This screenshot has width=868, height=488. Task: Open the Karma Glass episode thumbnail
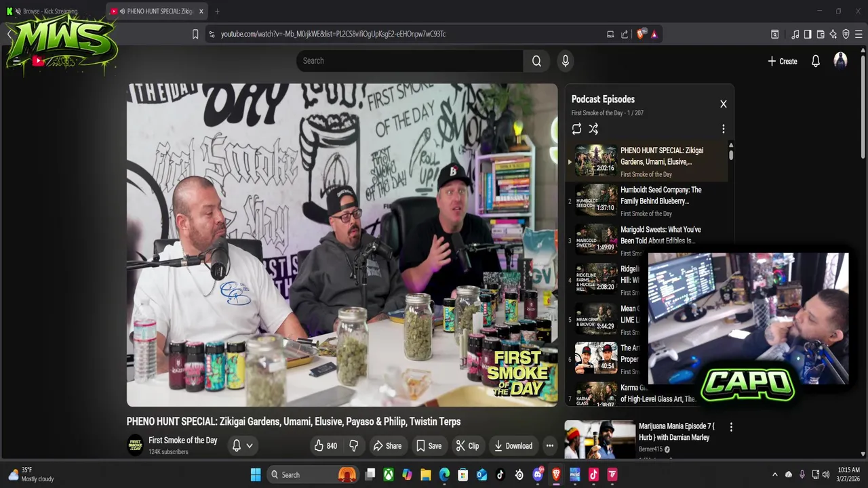point(596,394)
